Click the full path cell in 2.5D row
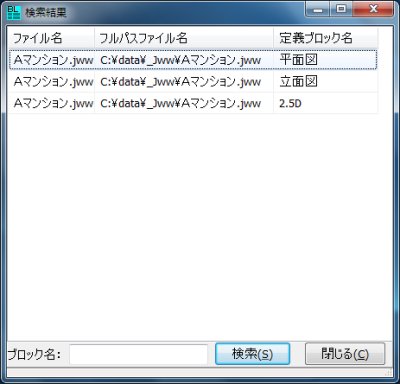The width and height of the screenshot is (400, 384). pyautogui.click(x=184, y=103)
